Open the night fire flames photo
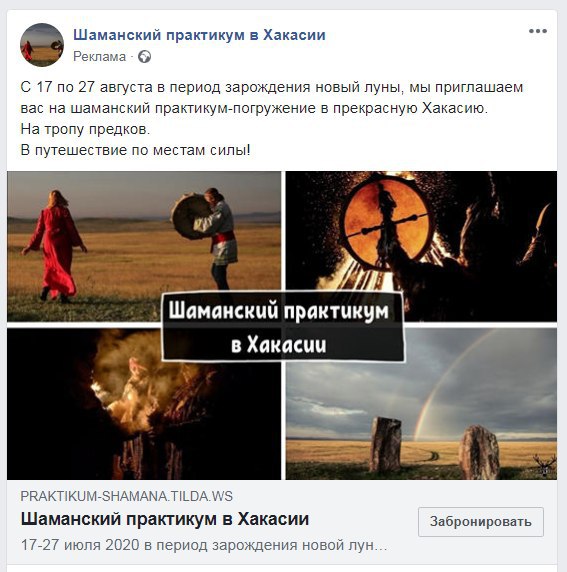Viewport: 567px width, 572px height. [144, 404]
